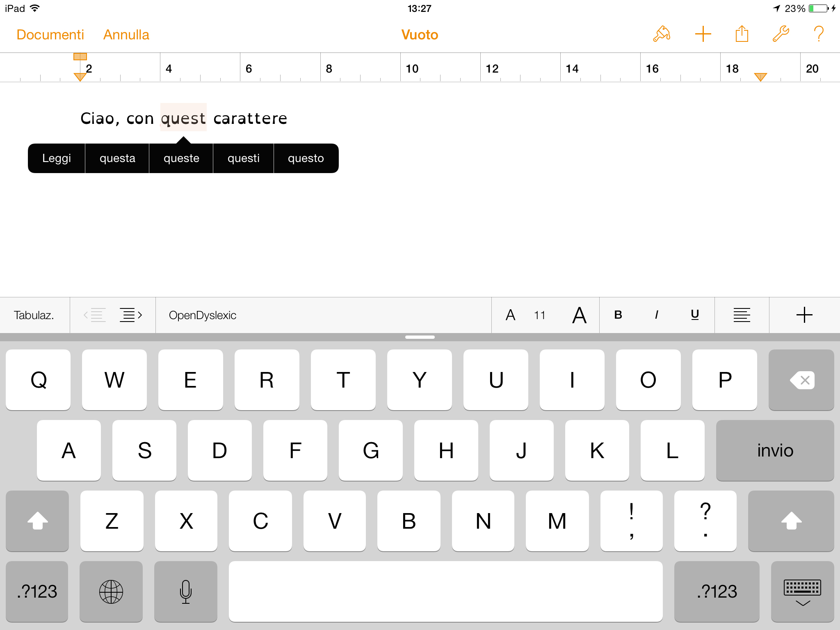
Task: Go back to Documenti
Action: click(50, 35)
